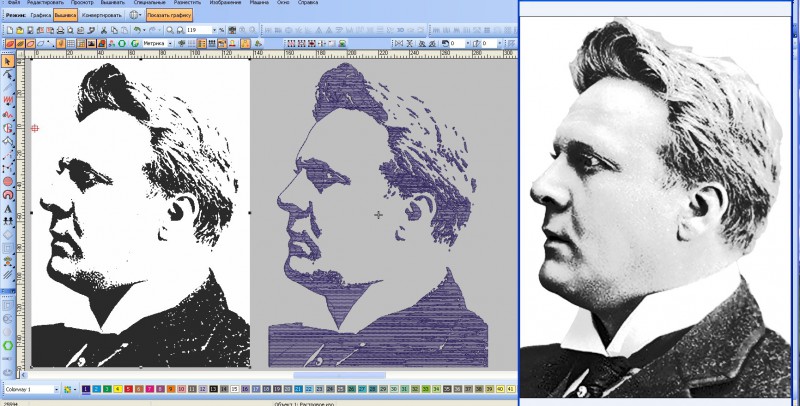Viewport: 800px width, 406px height.
Task: Open the zoom percentage dropdown arrow
Action: point(214,30)
